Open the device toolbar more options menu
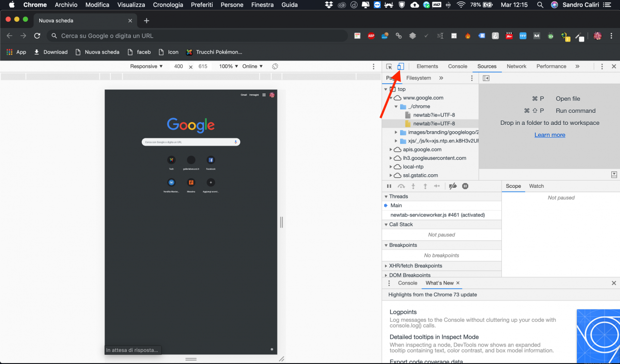The width and height of the screenshot is (620, 364). 373,66
